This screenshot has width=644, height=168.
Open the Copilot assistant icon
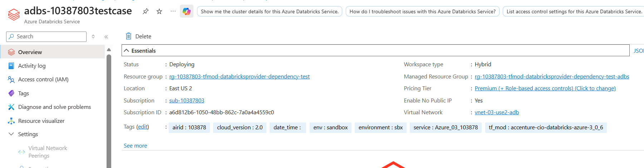pyautogui.click(x=187, y=11)
